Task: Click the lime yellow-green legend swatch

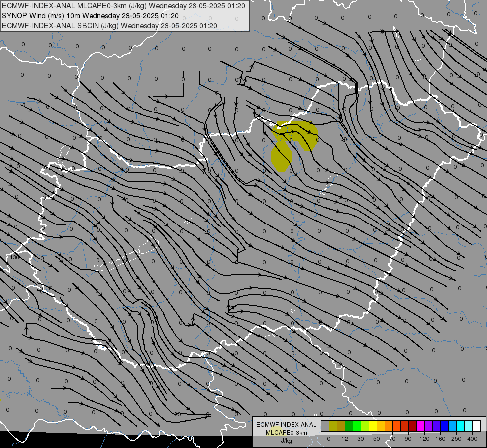Action: [365, 426]
